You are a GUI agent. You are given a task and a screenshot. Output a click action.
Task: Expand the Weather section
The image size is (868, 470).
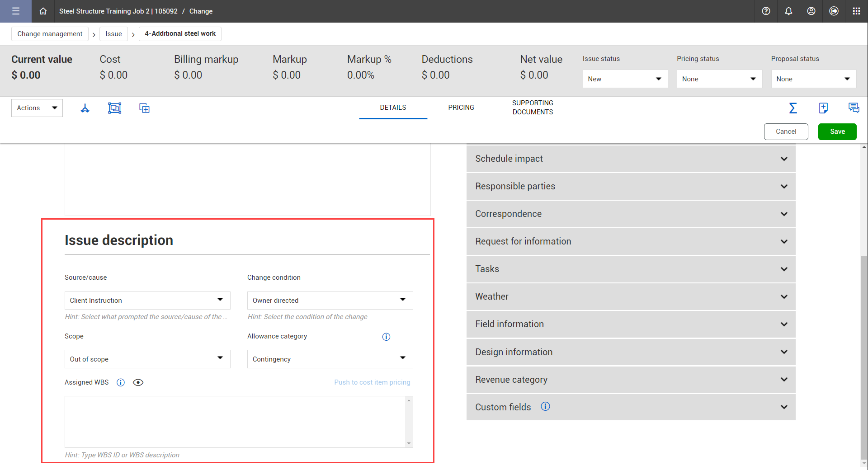tap(631, 296)
